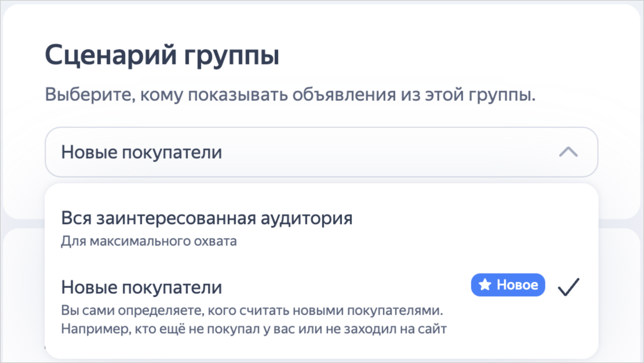Select the Вся заинтересованная аудитория option
This screenshot has height=363, width=644.
pyautogui.click(x=206, y=218)
